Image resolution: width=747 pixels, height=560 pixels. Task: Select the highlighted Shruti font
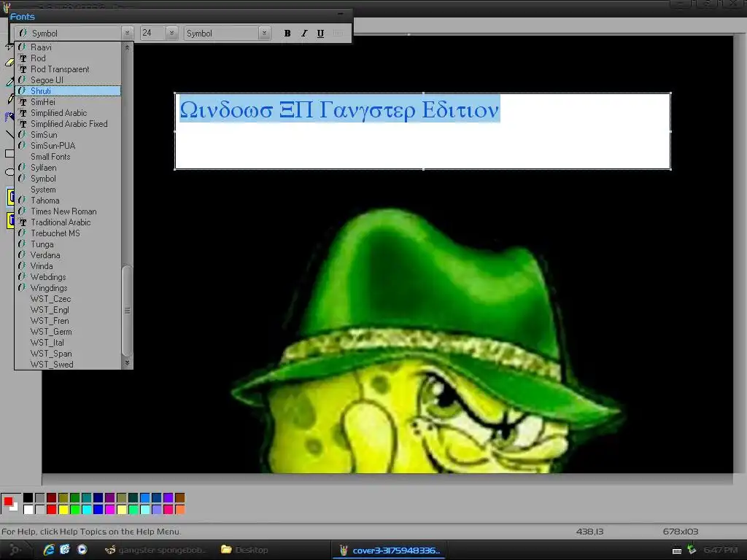[x=68, y=91]
